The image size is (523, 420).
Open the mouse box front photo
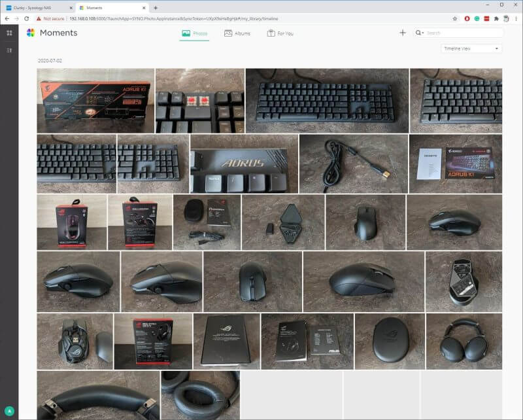pos(72,222)
